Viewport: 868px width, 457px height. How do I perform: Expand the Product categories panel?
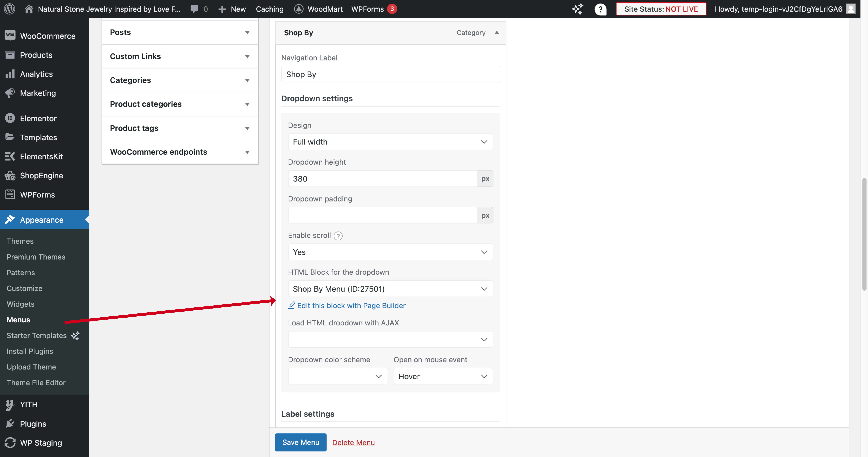180,104
